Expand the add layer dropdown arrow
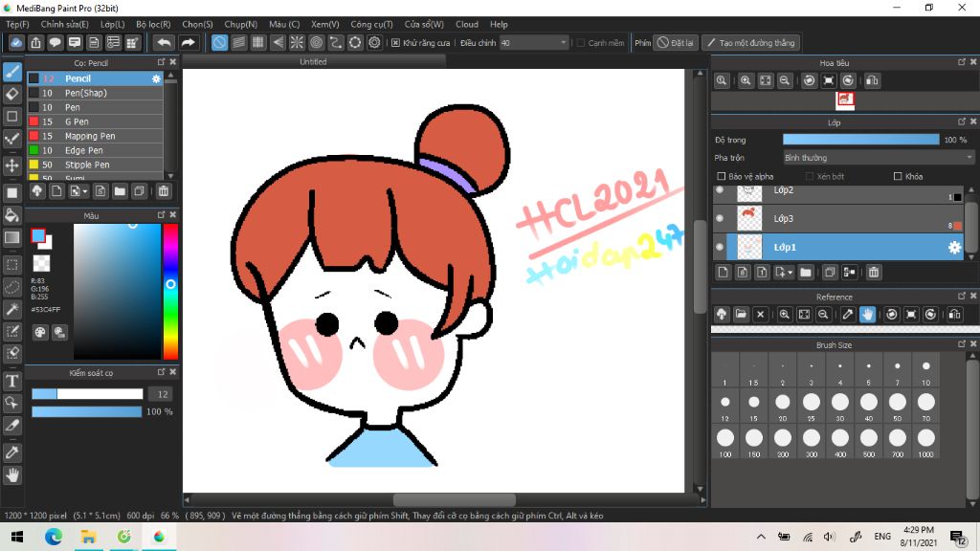980x551 pixels. coord(790,273)
